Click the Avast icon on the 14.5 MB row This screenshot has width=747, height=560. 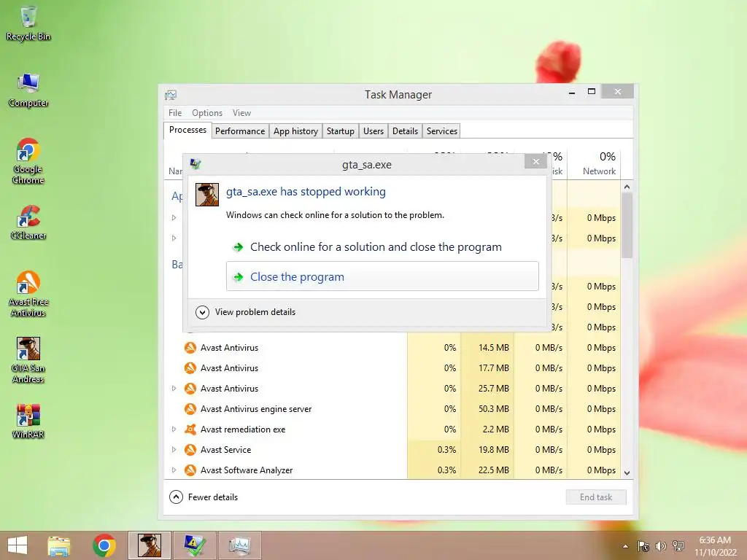tap(190, 348)
